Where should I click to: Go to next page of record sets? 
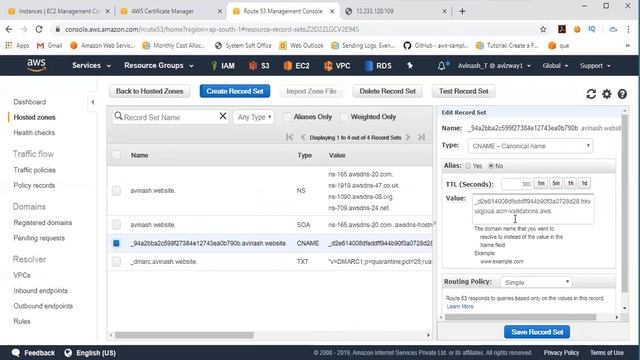click(408, 137)
